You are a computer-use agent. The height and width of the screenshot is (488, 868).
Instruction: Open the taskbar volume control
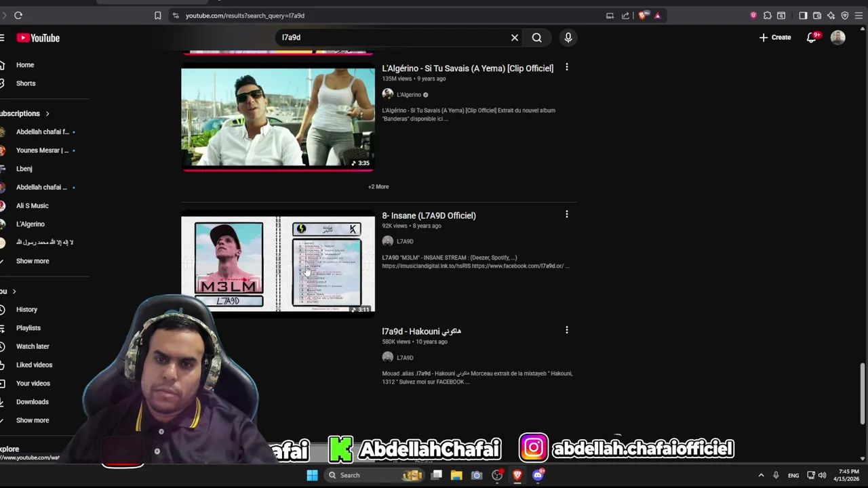click(822, 475)
